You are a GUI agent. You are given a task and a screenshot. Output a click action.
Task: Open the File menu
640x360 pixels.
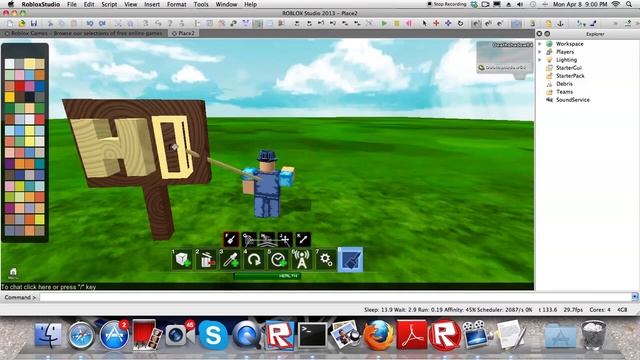point(72,4)
